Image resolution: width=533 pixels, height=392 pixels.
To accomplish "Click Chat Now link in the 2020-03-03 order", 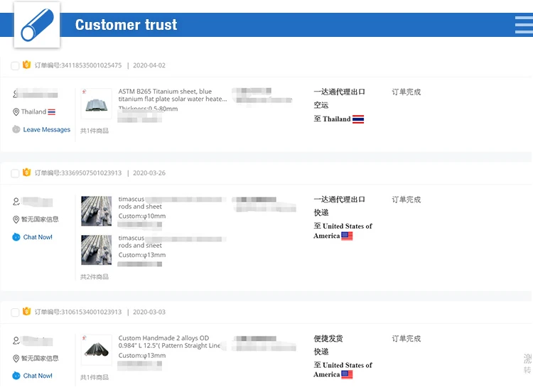I will [x=38, y=376].
